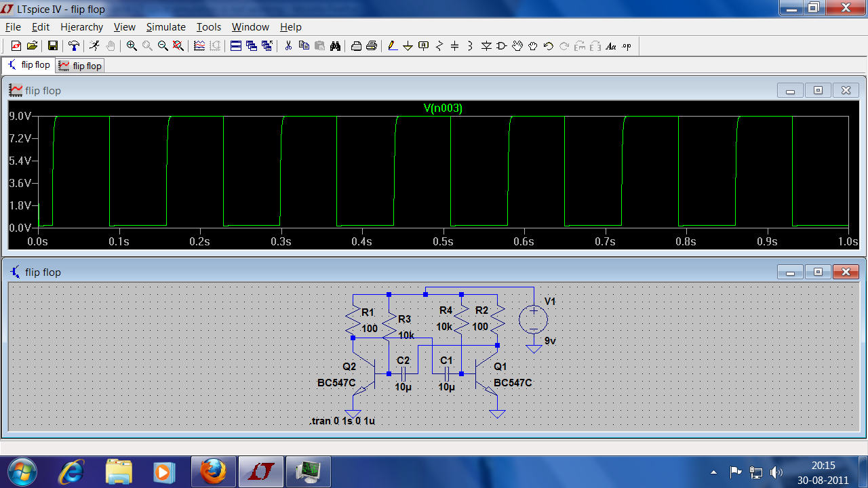Open Find with the binoculars icon

(x=335, y=46)
